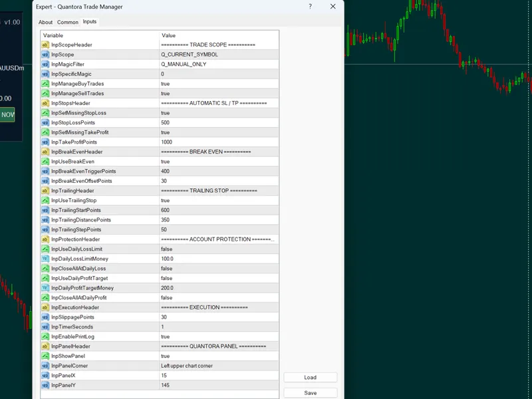Edit the InpStopLossPoints value 500
532x399 pixels.
(x=219, y=122)
